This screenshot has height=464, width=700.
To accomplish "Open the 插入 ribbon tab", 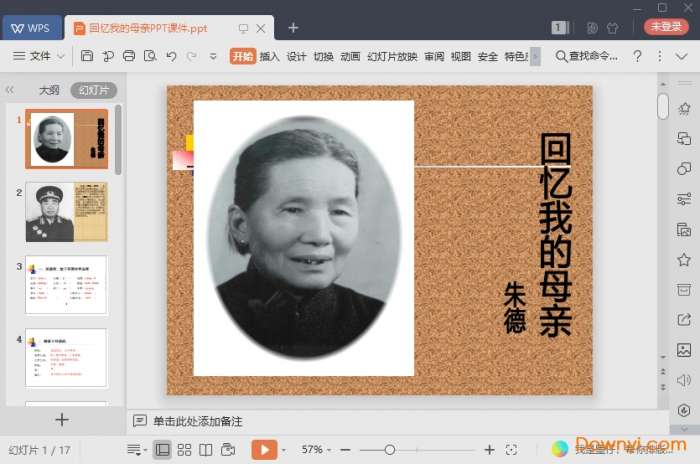I will (269, 56).
